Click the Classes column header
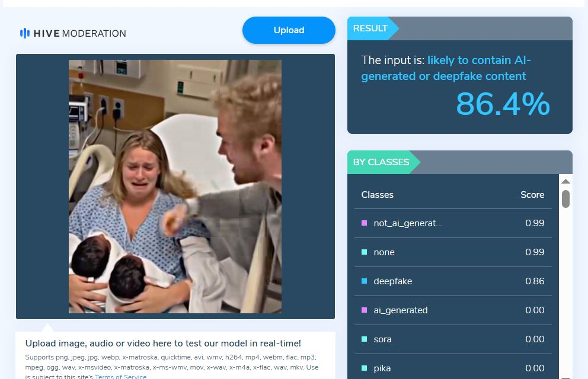The image size is (588, 379). pyautogui.click(x=377, y=195)
